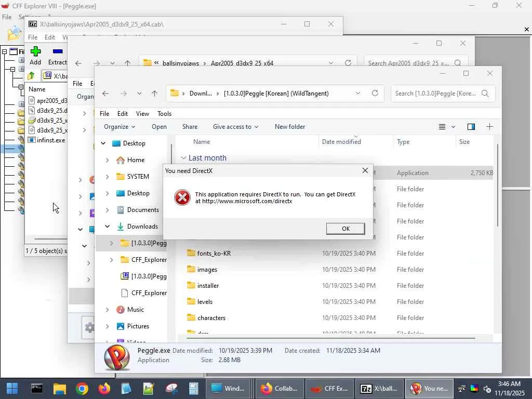The width and height of the screenshot is (532, 399).
Task: Sort by the Date modified column
Action: [341, 142]
